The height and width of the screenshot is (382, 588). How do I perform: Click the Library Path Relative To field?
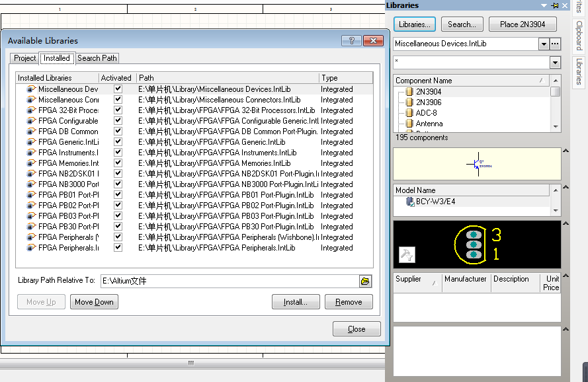click(x=230, y=281)
